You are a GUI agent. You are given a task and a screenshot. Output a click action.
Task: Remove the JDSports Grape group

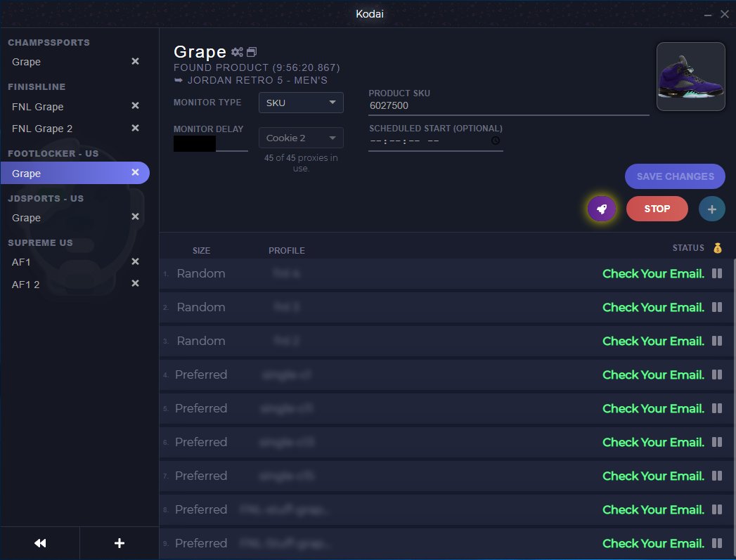tap(135, 216)
